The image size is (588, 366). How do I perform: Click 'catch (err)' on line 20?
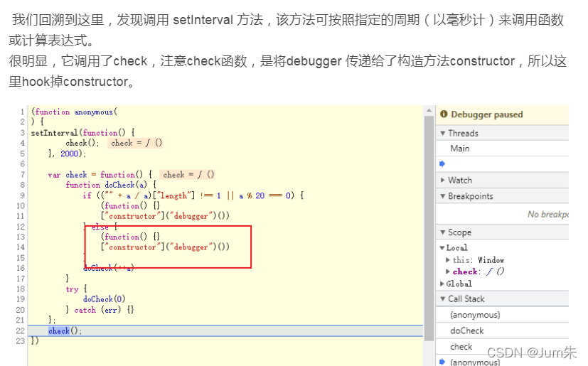point(97,310)
